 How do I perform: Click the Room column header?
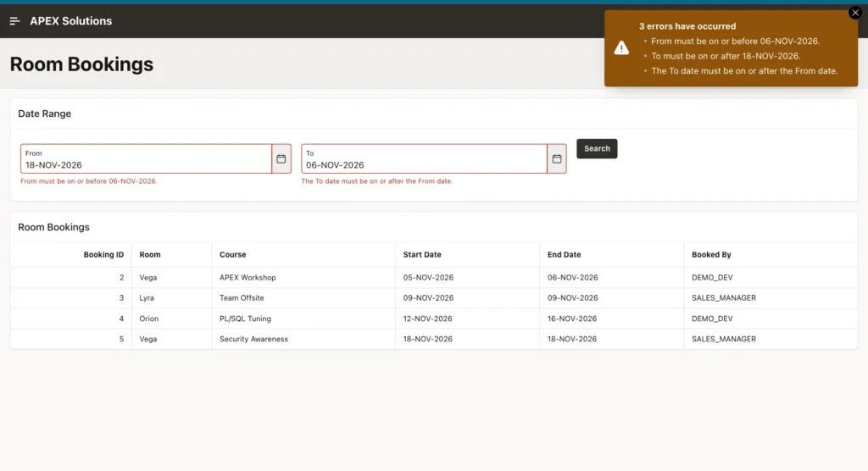click(150, 255)
